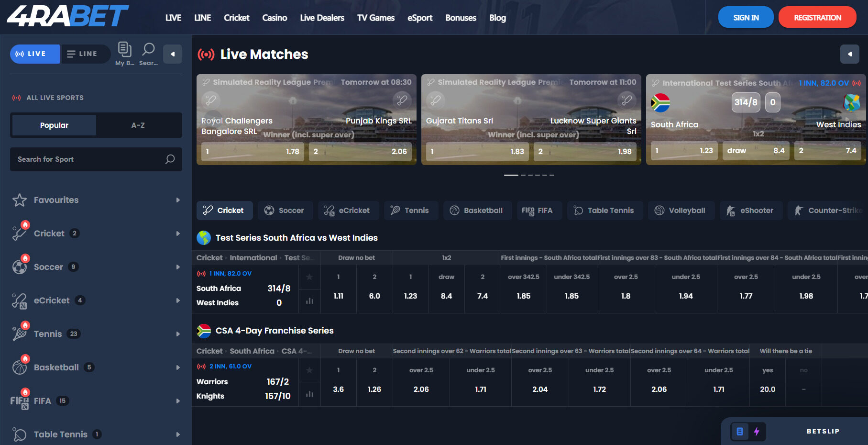This screenshot has height=445, width=868.
Task: Click the eCricket icon in sidebar
Action: [x=20, y=300]
